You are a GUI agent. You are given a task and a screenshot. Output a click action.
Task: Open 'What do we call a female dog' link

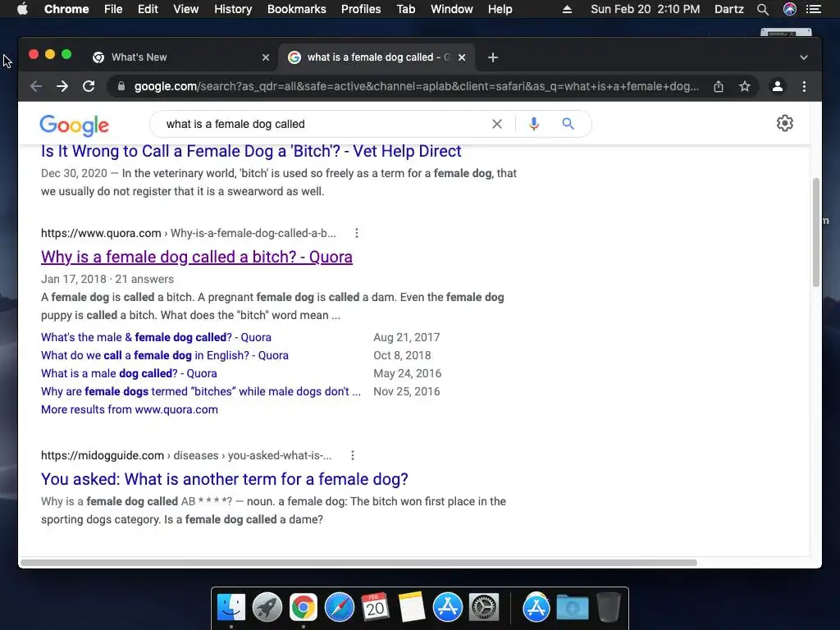pos(164,355)
